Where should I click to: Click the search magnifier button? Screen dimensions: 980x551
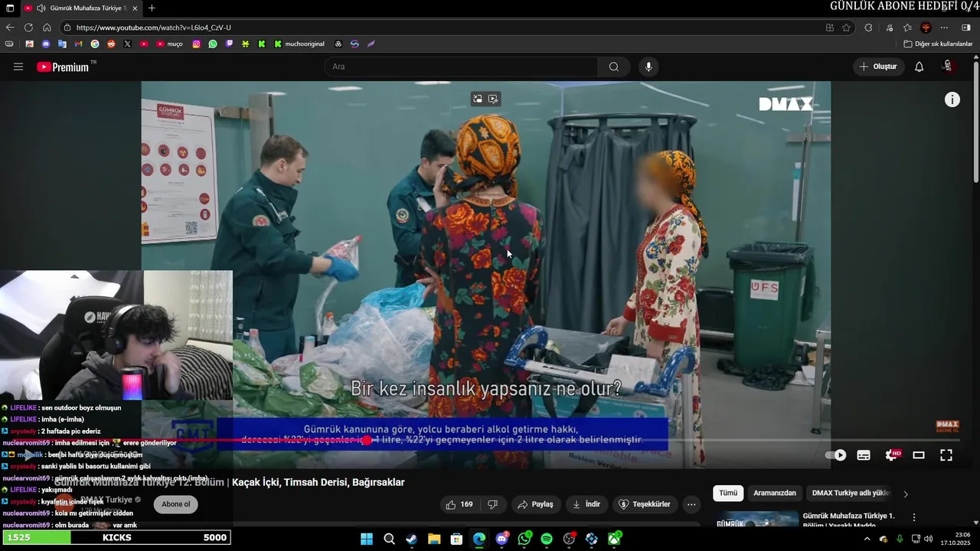[613, 67]
